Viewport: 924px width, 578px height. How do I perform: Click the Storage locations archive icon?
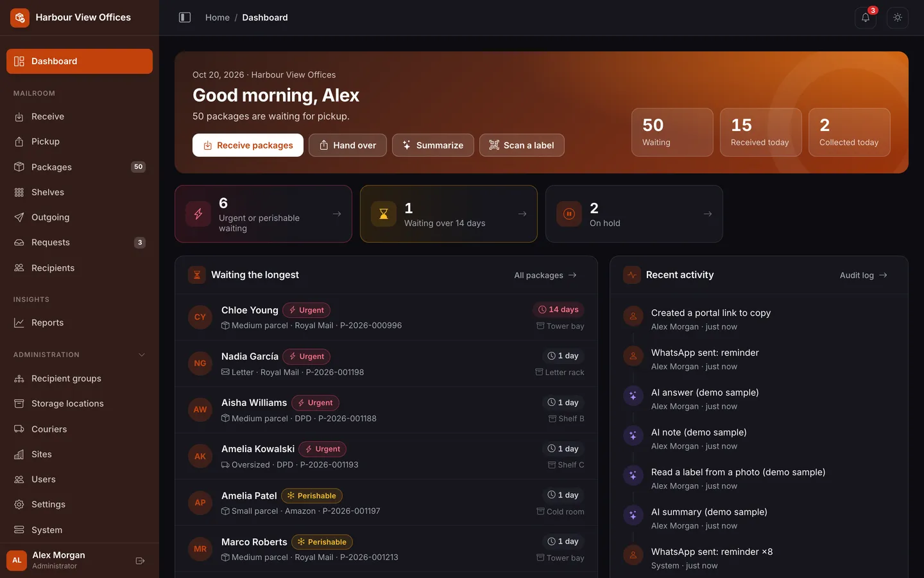pyautogui.click(x=19, y=403)
